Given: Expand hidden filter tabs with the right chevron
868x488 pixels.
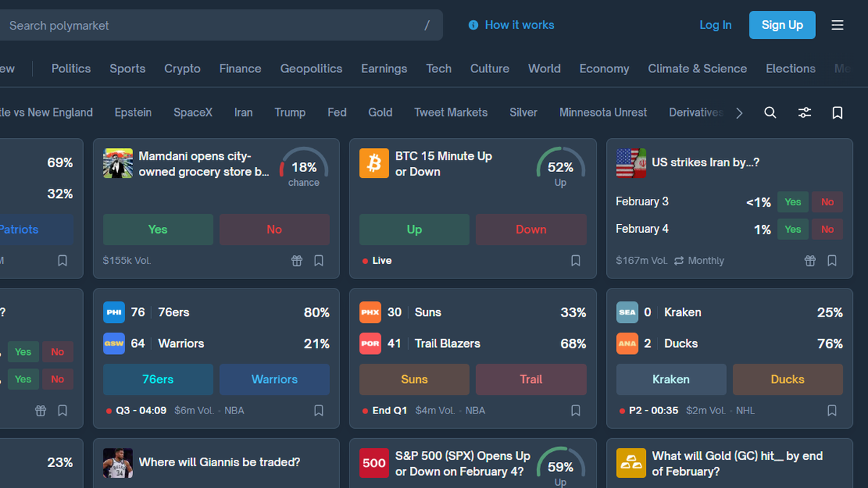Looking at the screenshot, I should 739,113.
